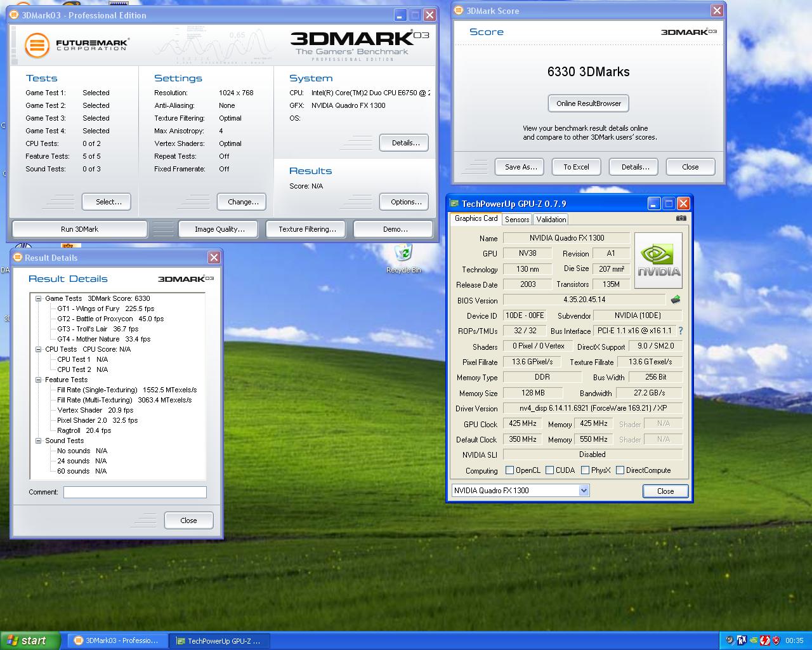Click the Change settings button
Image resolution: width=812 pixels, height=650 pixels.
click(x=242, y=202)
